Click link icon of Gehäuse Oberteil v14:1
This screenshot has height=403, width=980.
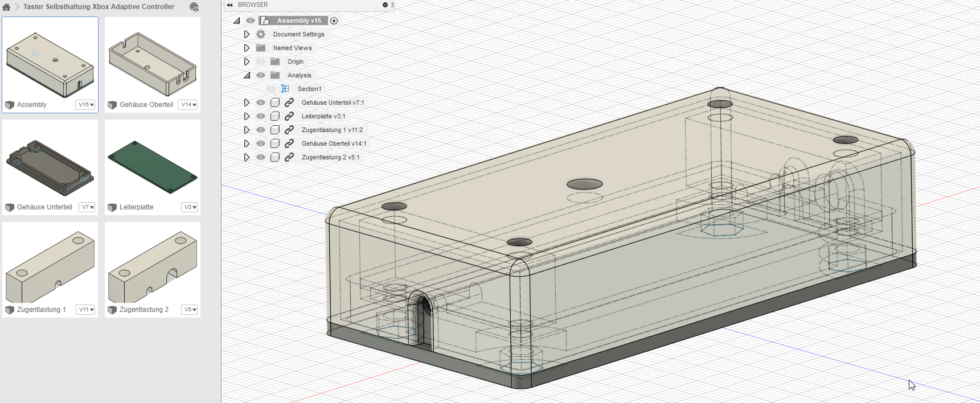coord(289,143)
